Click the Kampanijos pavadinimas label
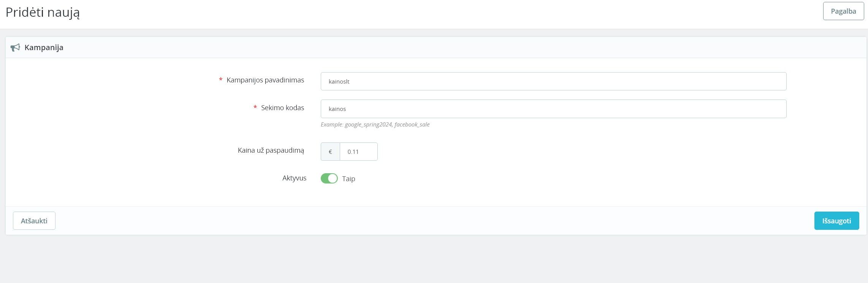The width and height of the screenshot is (868, 283). pos(265,80)
